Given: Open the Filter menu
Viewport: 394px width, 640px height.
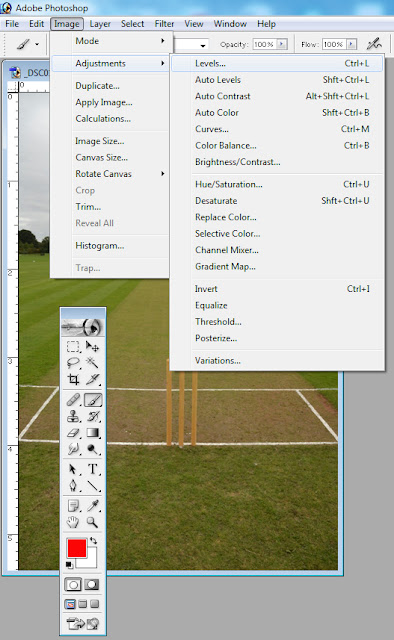Looking at the screenshot, I should (x=164, y=24).
